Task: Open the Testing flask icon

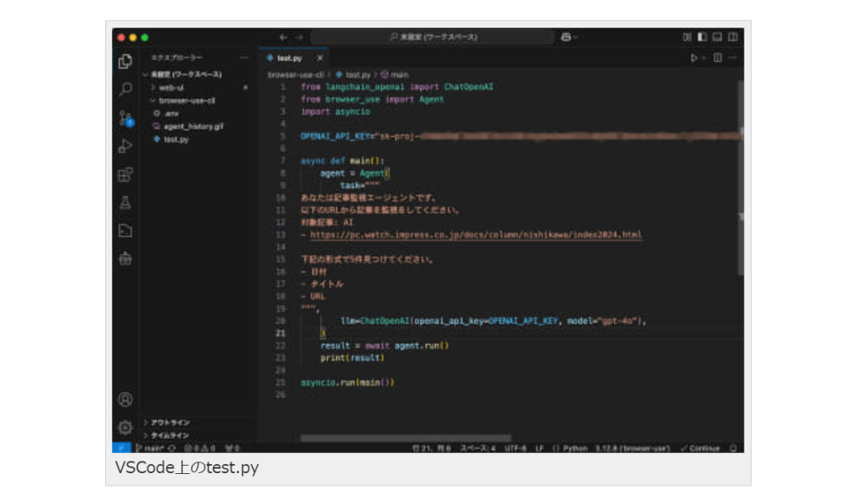Action: [125, 203]
